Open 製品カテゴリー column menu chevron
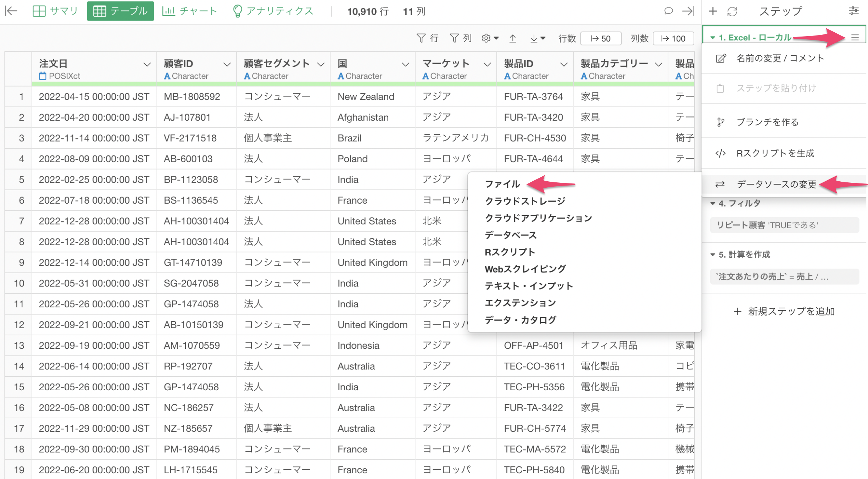 (659, 64)
